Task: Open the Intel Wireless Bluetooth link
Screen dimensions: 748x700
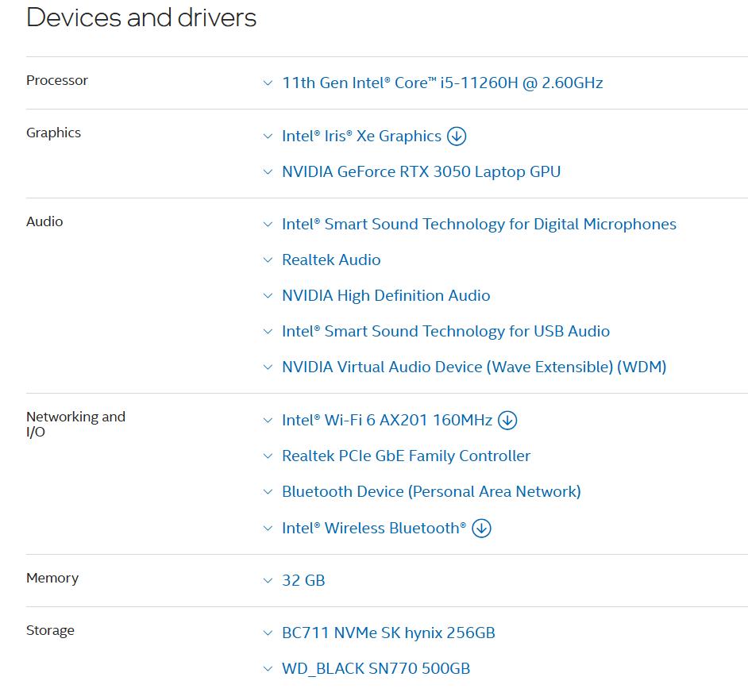Action: [x=374, y=528]
